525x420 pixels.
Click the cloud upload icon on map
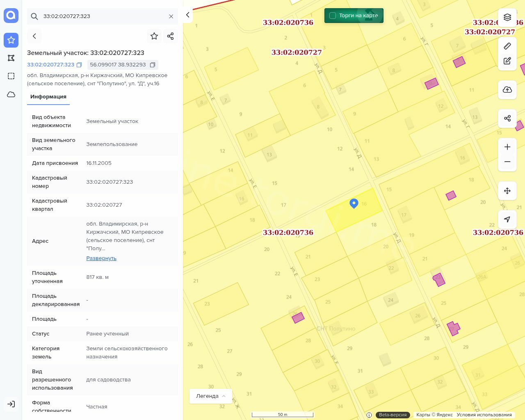(507, 90)
